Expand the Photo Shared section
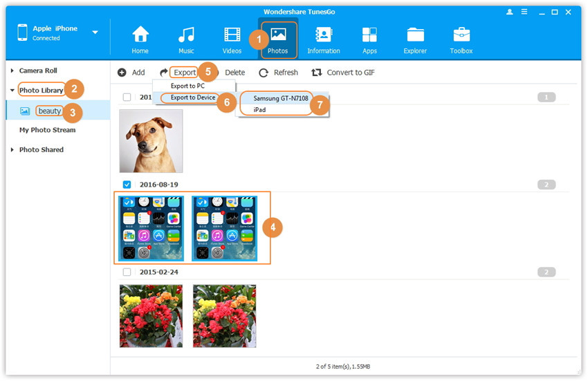The image size is (588, 381). point(12,149)
